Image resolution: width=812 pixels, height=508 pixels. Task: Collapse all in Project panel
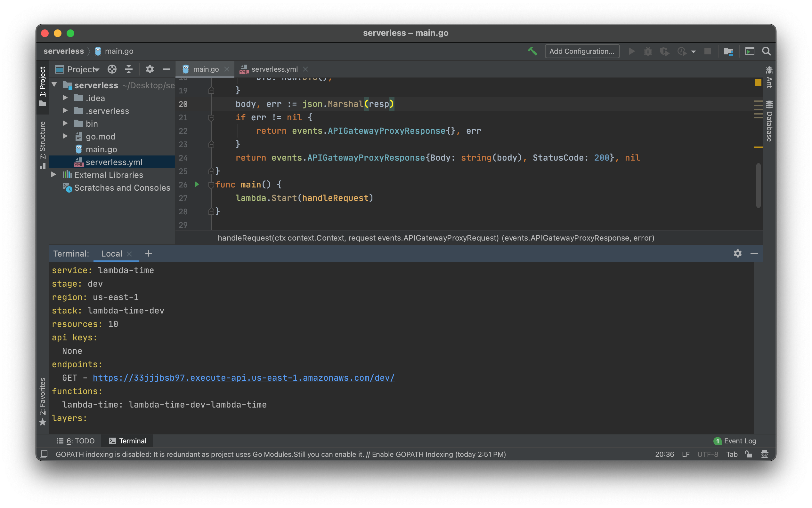click(x=129, y=69)
